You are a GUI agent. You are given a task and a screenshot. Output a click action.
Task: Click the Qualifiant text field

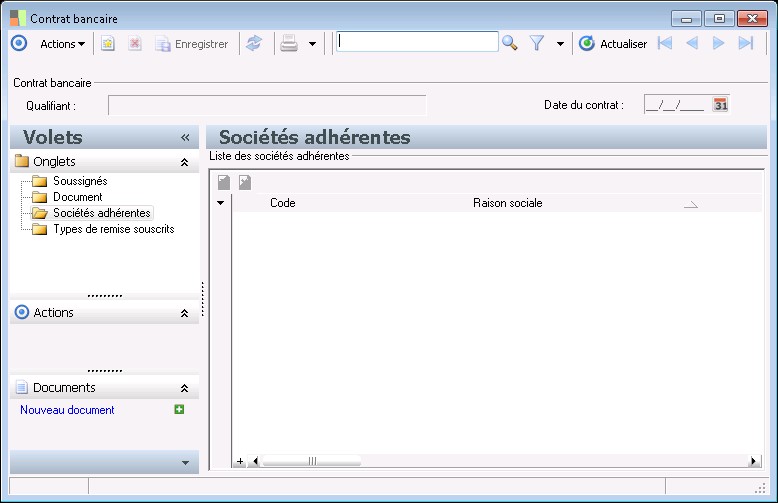coord(267,105)
